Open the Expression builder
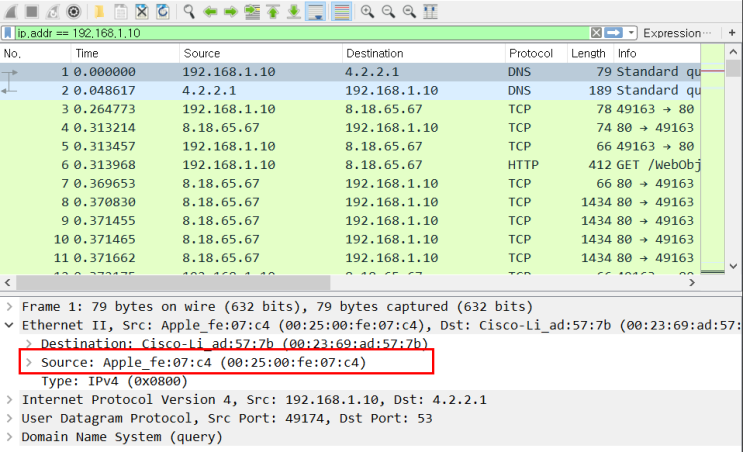Viewport: 743px width, 452px height. (677, 33)
